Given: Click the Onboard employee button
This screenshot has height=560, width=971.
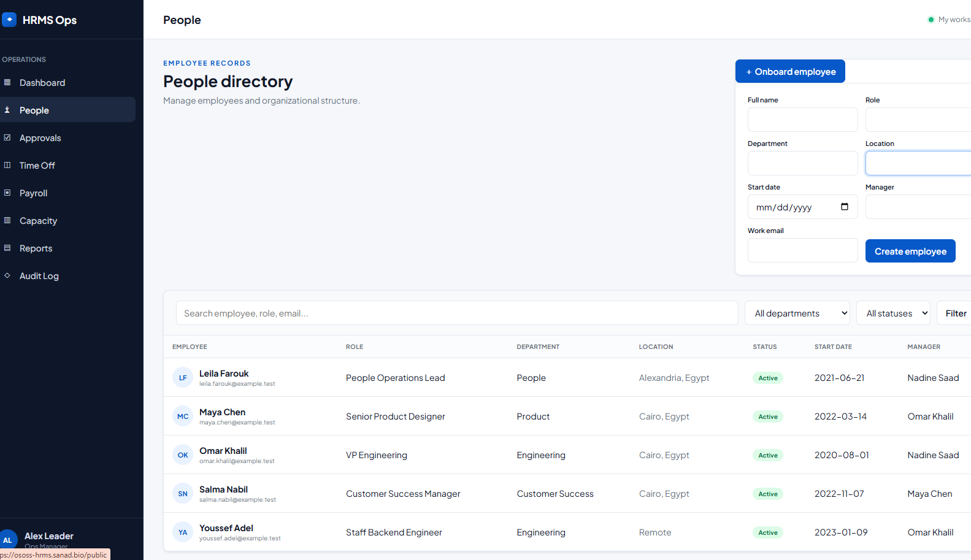Looking at the screenshot, I should 790,71.
